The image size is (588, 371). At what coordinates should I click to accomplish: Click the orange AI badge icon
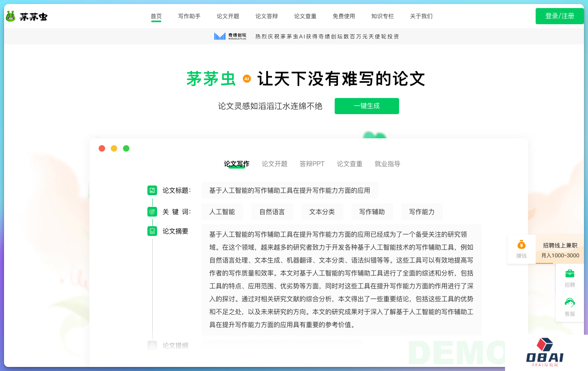coord(247,79)
